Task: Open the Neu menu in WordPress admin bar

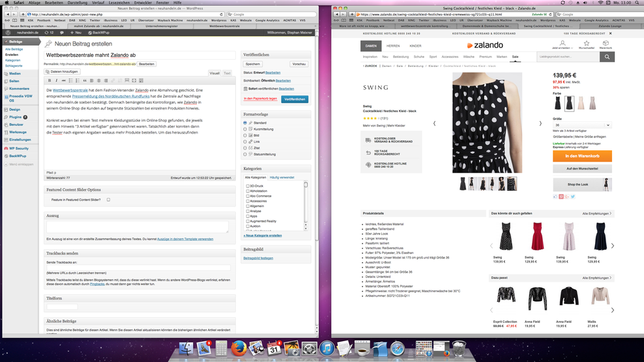Action: (x=76, y=33)
